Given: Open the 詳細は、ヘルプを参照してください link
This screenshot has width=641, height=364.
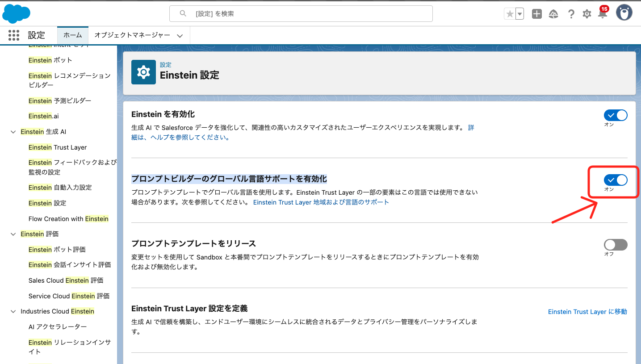Looking at the screenshot, I should tap(181, 137).
